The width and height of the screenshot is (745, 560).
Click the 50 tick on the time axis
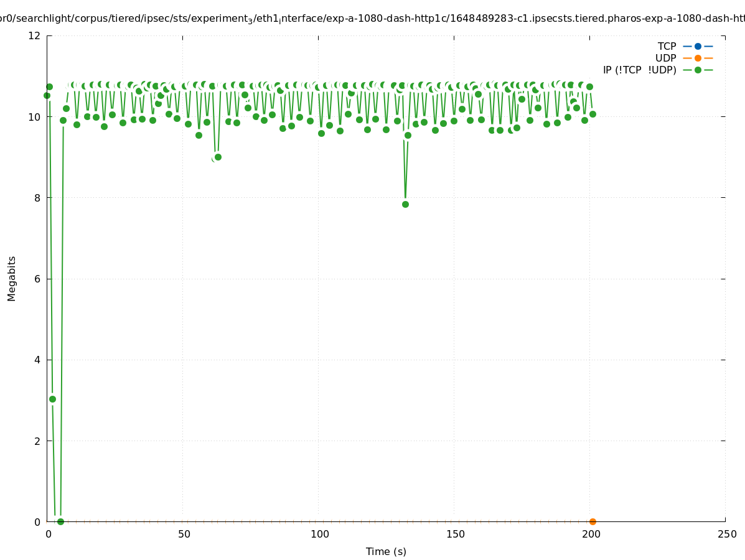[184, 534]
